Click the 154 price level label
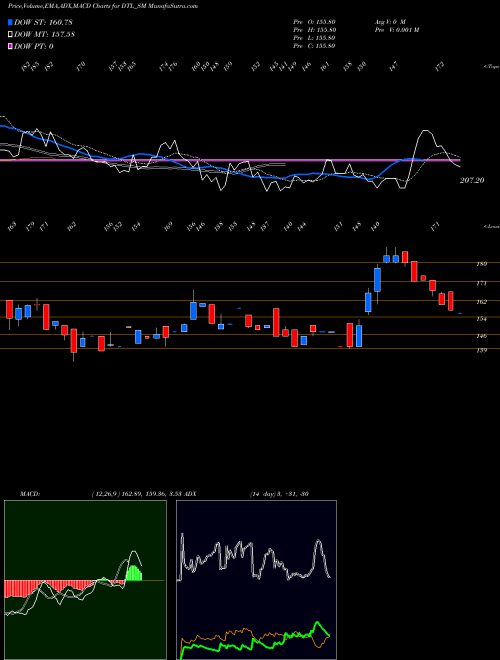The height and width of the screenshot is (660, 500). pos(481,319)
